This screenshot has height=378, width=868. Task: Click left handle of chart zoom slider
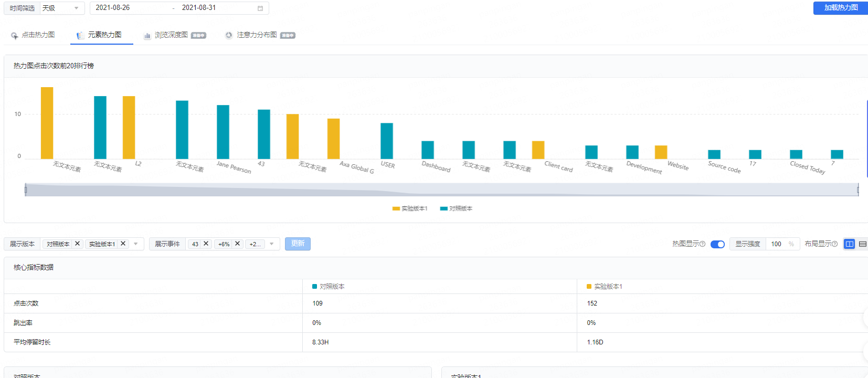pos(26,190)
